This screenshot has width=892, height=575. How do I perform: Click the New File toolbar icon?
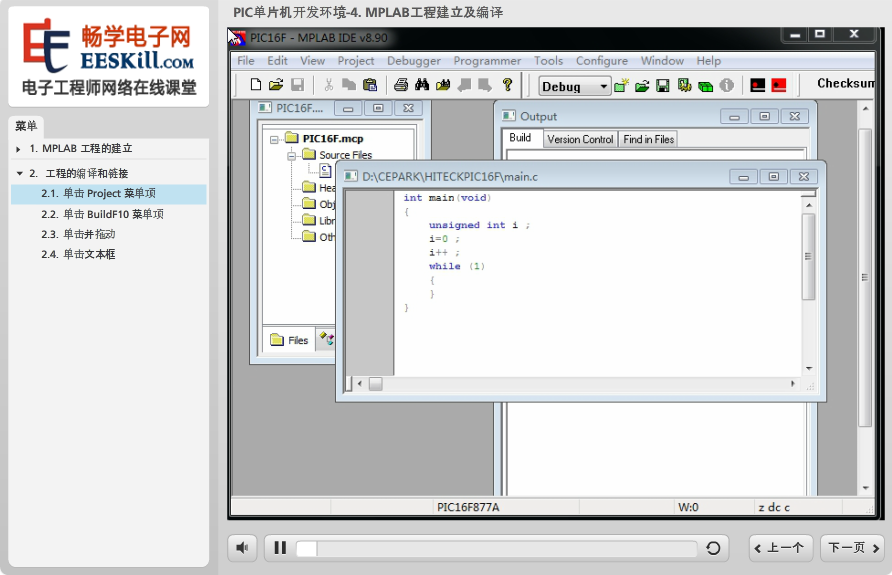255,85
